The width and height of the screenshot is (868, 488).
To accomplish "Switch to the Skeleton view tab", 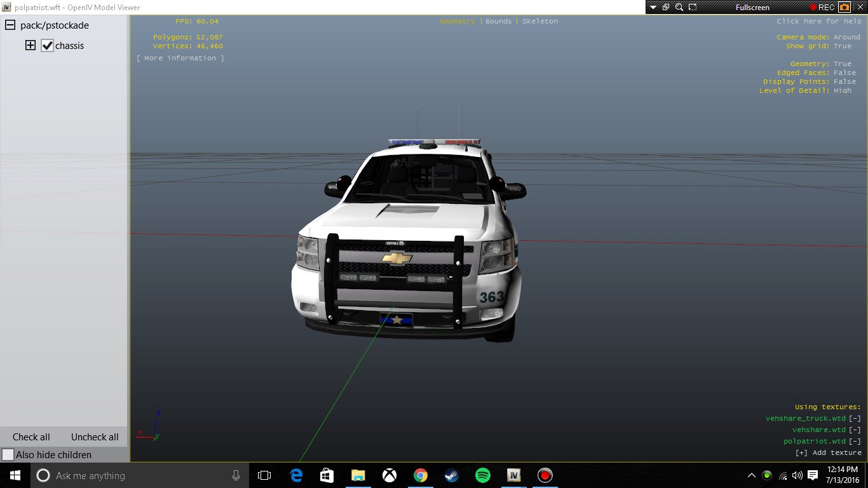I will click(540, 21).
